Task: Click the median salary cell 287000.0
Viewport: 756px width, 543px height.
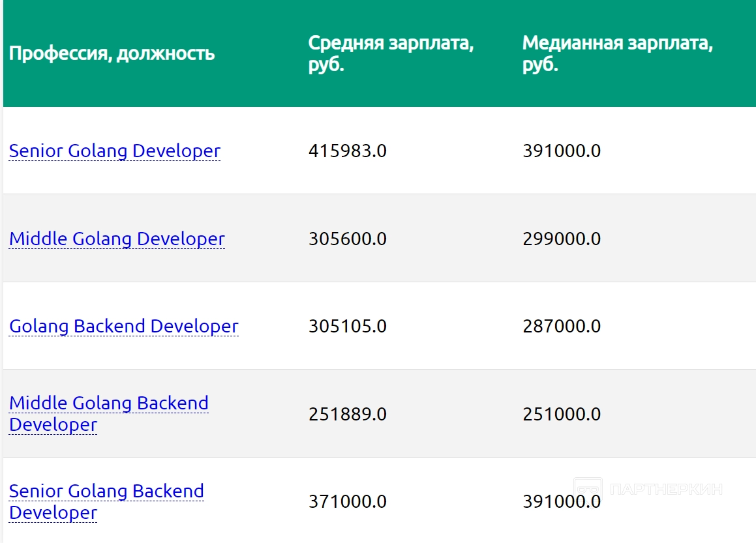Action: pyautogui.click(x=562, y=327)
